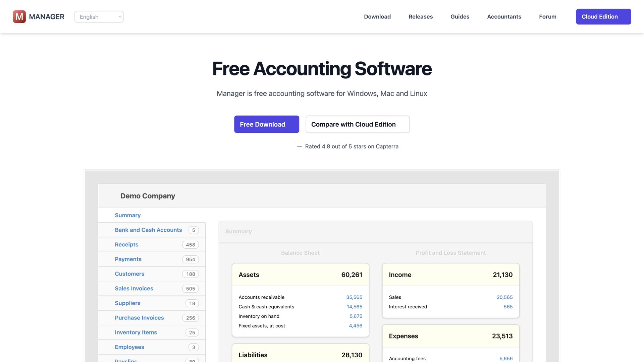Open the Guides nav link

pos(460,17)
